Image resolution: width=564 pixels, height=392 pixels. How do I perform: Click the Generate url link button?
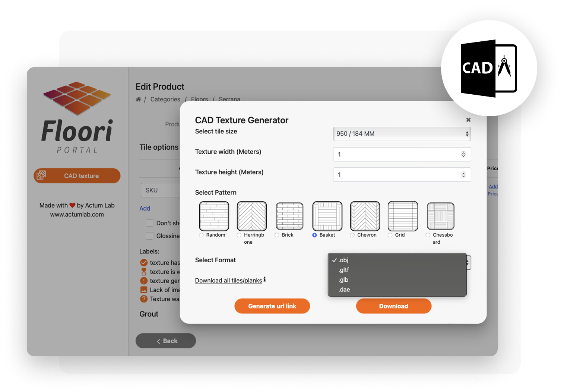tap(272, 306)
